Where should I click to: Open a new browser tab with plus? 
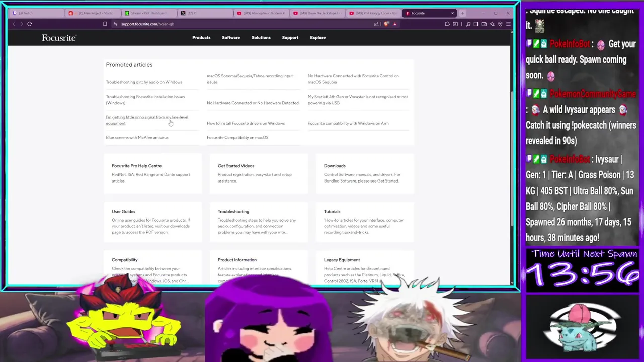click(462, 13)
